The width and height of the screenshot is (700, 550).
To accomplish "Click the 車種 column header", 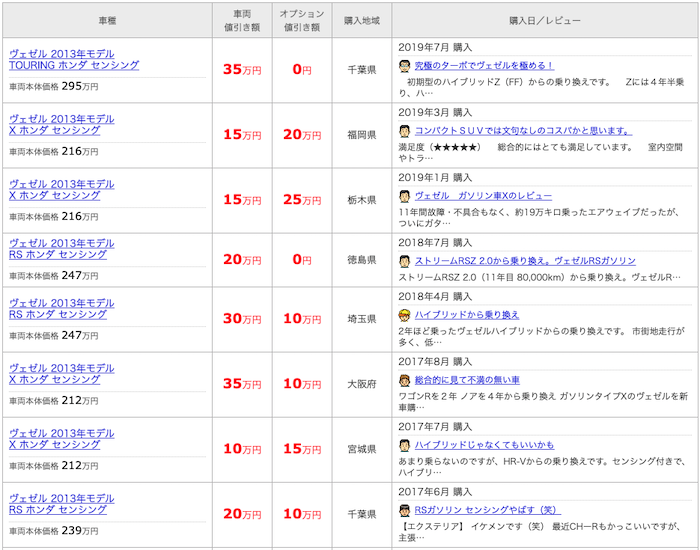I will [x=108, y=21].
